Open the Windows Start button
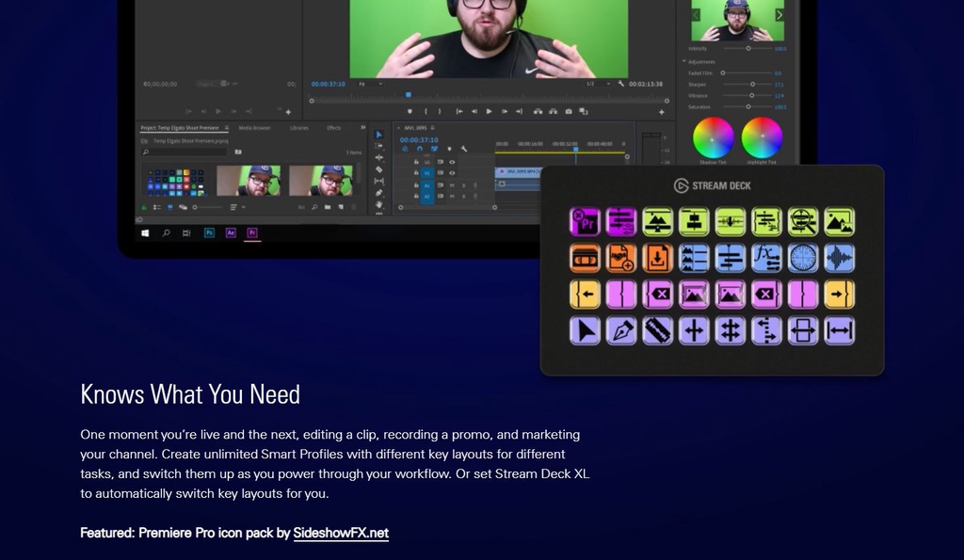Screen dimensions: 964x560 click(145, 233)
